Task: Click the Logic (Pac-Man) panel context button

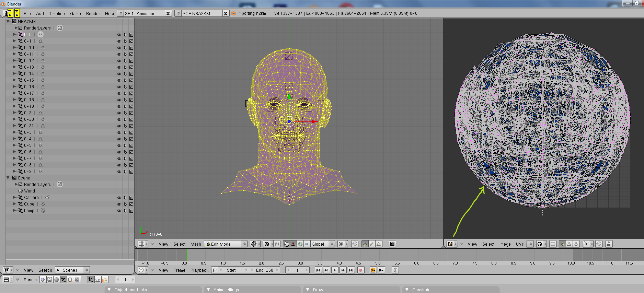Action: click(43, 280)
